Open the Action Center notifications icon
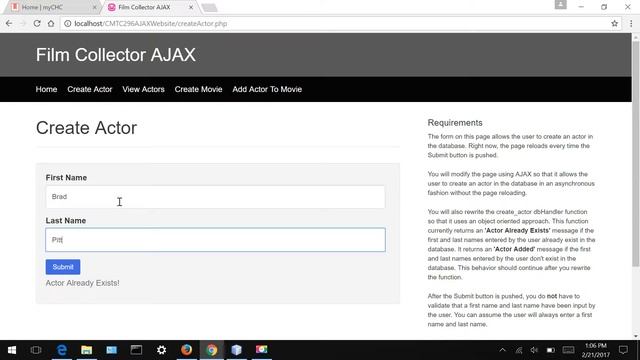 pyautogui.click(x=623, y=350)
